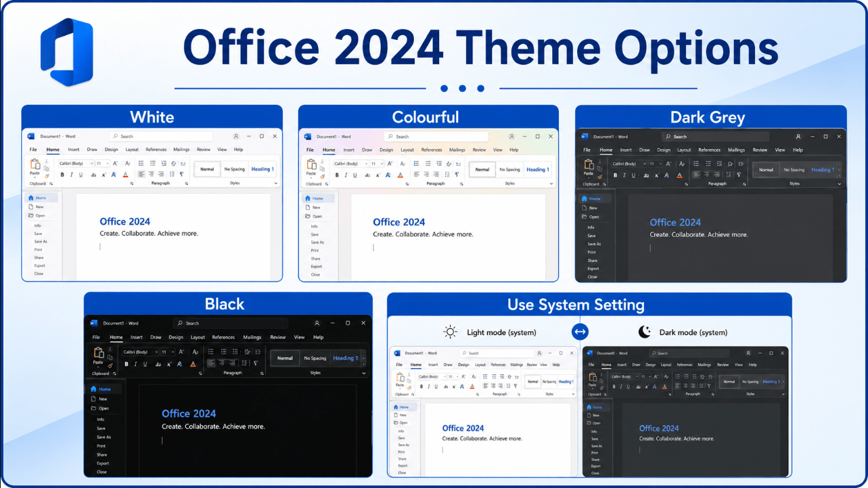Screen dimensions: 868x488
Task: Switch to References tab in the Black theme window
Action: (x=223, y=337)
